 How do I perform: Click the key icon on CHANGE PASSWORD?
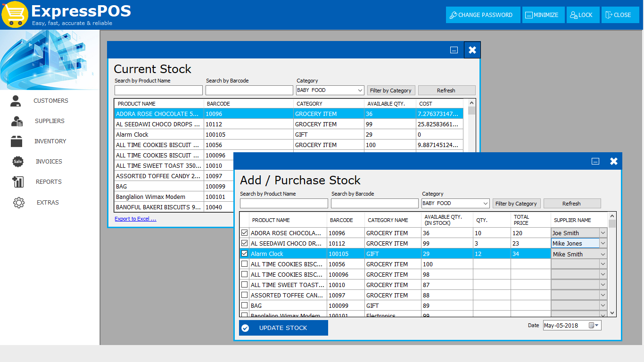[454, 15]
